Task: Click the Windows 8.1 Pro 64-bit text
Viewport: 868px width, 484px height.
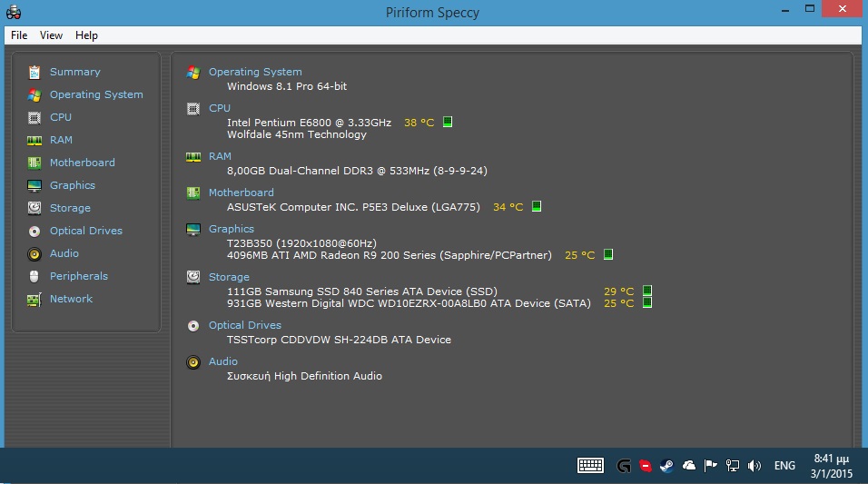Action: coord(287,86)
